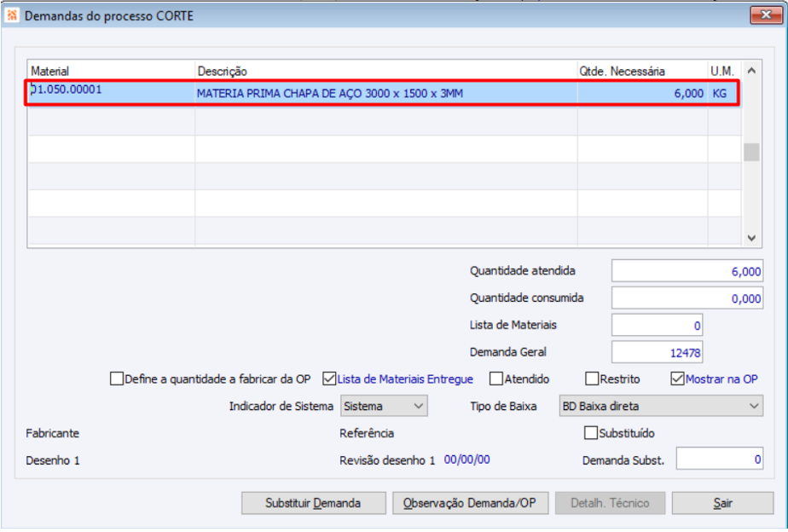Open the Tipo de Baixa dropdown

pyautogui.click(x=661, y=406)
